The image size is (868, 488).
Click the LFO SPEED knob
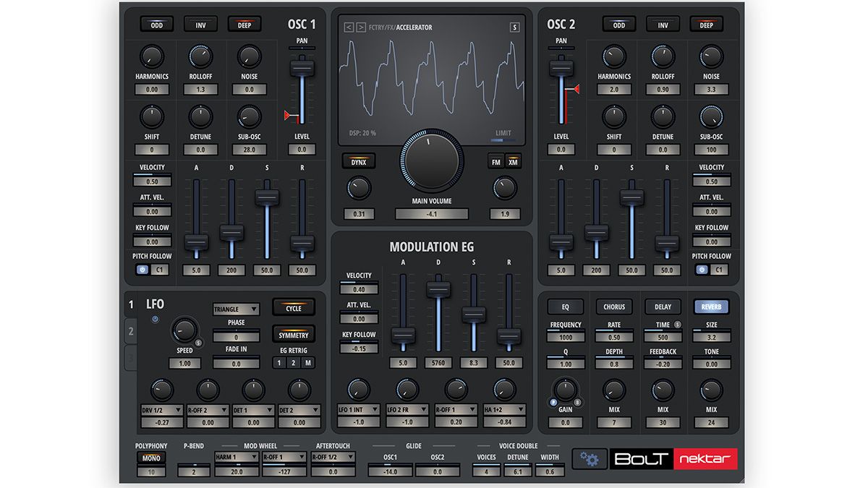click(x=184, y=331)
